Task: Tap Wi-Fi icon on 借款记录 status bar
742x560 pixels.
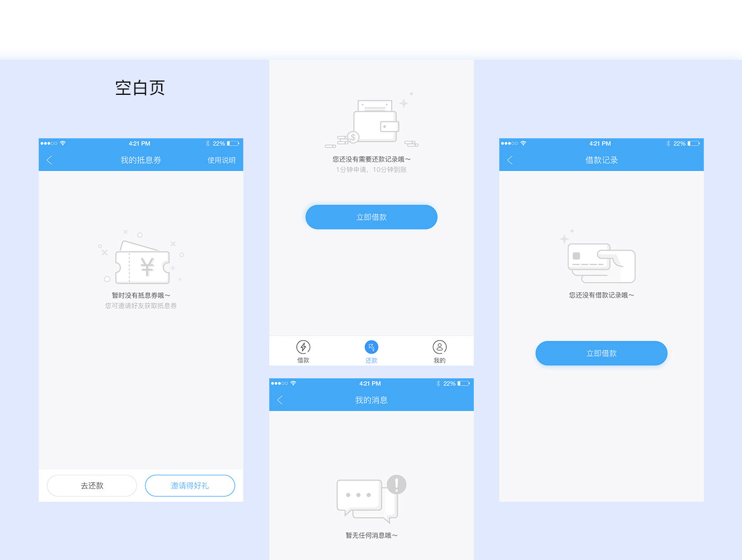Action: tap(524, 144)
